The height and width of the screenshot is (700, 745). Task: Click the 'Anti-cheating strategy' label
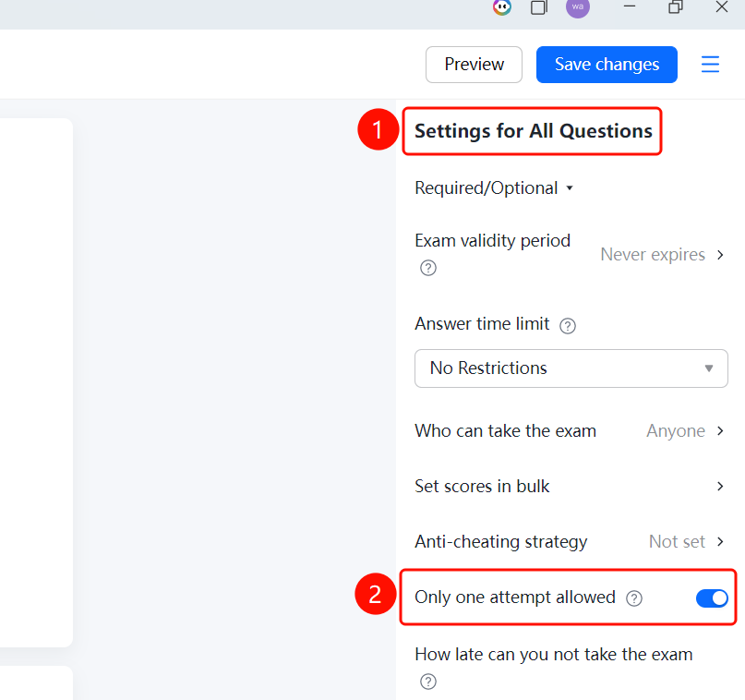click(x=500, y=542)
